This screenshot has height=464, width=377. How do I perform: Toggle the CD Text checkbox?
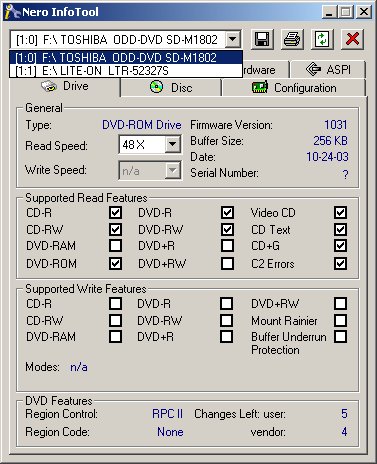[x=340, y=229]
